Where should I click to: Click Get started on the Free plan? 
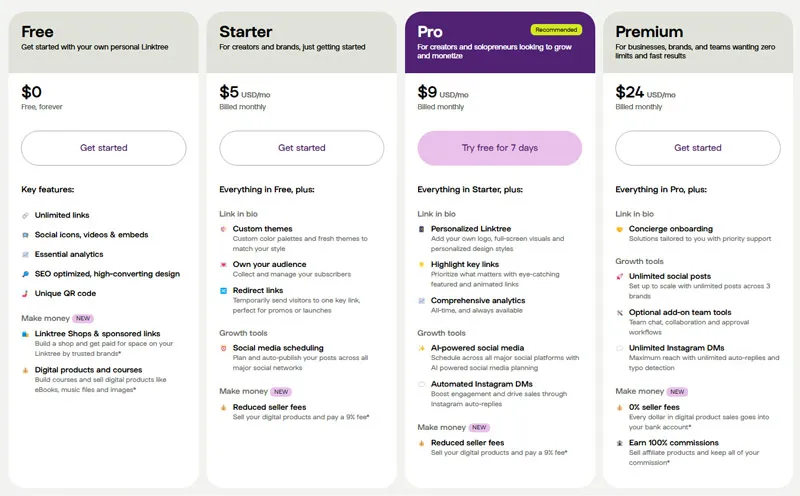104,148
